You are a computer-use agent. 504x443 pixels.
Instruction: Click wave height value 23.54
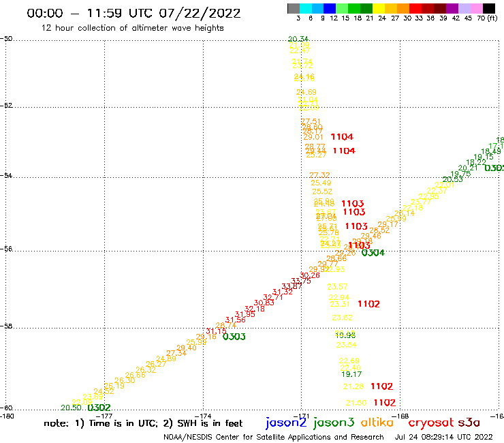pyautogui.click(x=347, y=345)
